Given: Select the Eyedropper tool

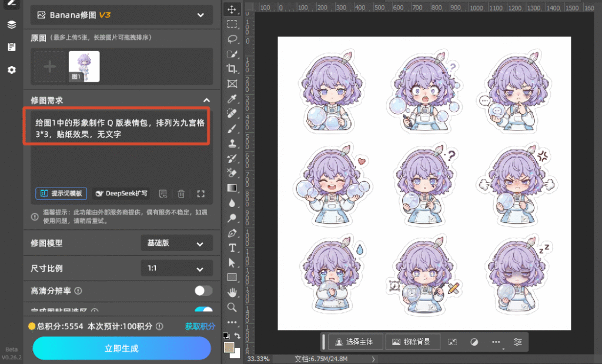Looking at the screenshot, I should click(x=232, y=99).
